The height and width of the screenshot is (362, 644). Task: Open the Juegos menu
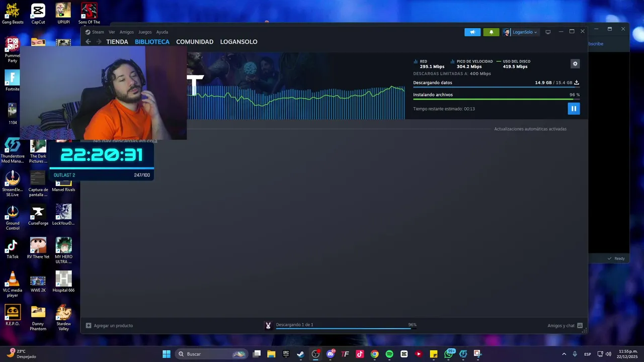click(x=145, y=32)
